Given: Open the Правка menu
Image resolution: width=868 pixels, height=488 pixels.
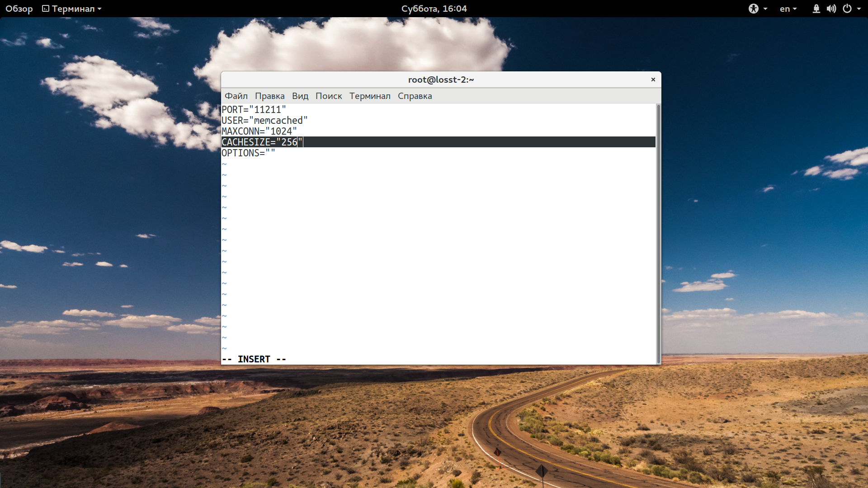Looking at the screenshot, I should pyautogui.click(x=269, y=96).
